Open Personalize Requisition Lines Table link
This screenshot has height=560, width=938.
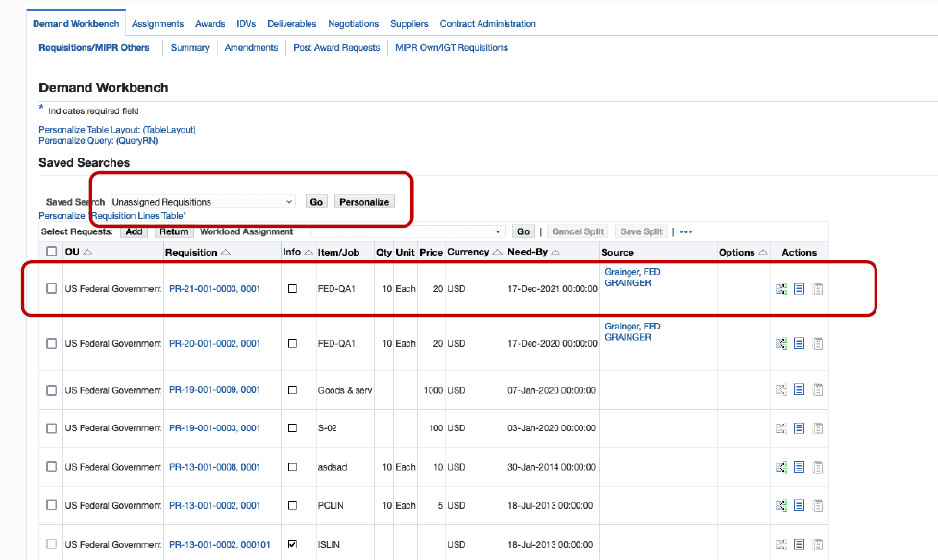(112, 216)
